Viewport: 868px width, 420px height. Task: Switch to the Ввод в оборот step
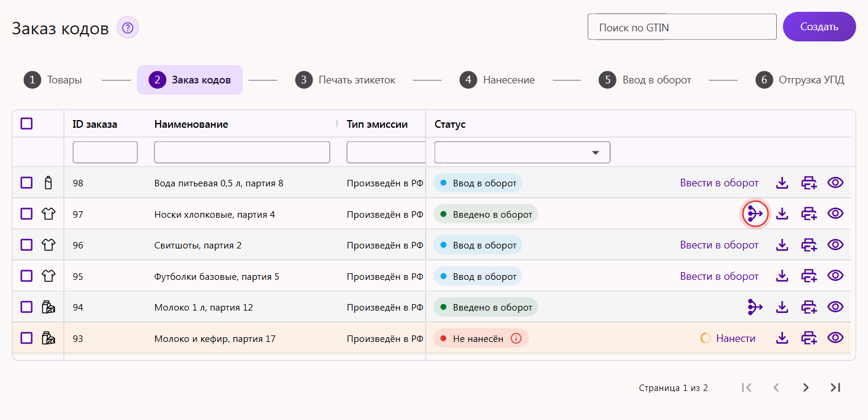tap(645, 80)
